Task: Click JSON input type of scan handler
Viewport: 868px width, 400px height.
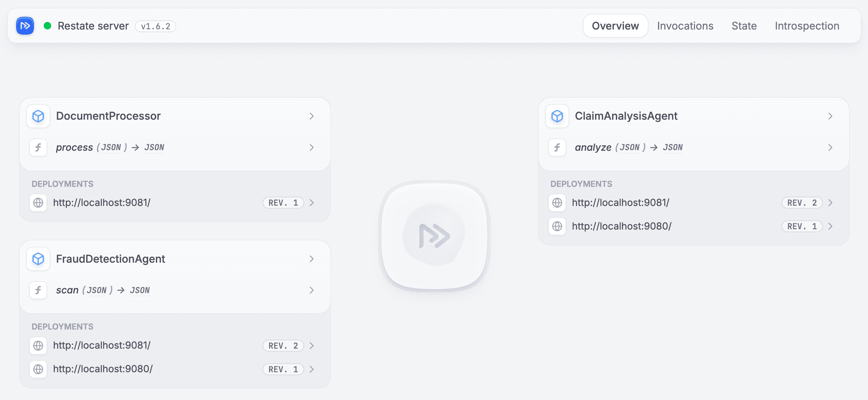Action: point(96,290)
